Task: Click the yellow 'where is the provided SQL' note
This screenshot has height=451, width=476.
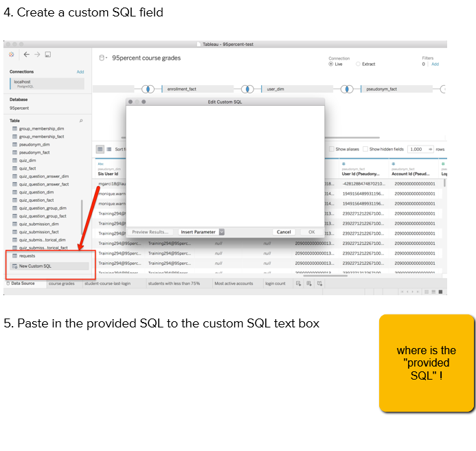Action: 427,363
